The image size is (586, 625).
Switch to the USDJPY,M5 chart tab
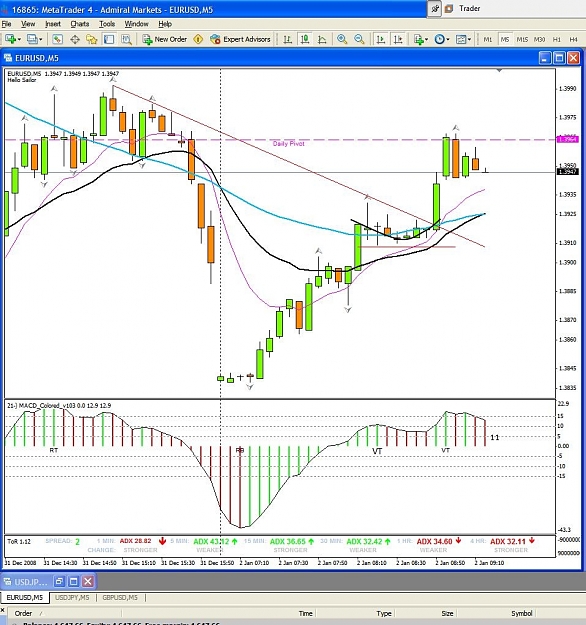click(72, 597)
